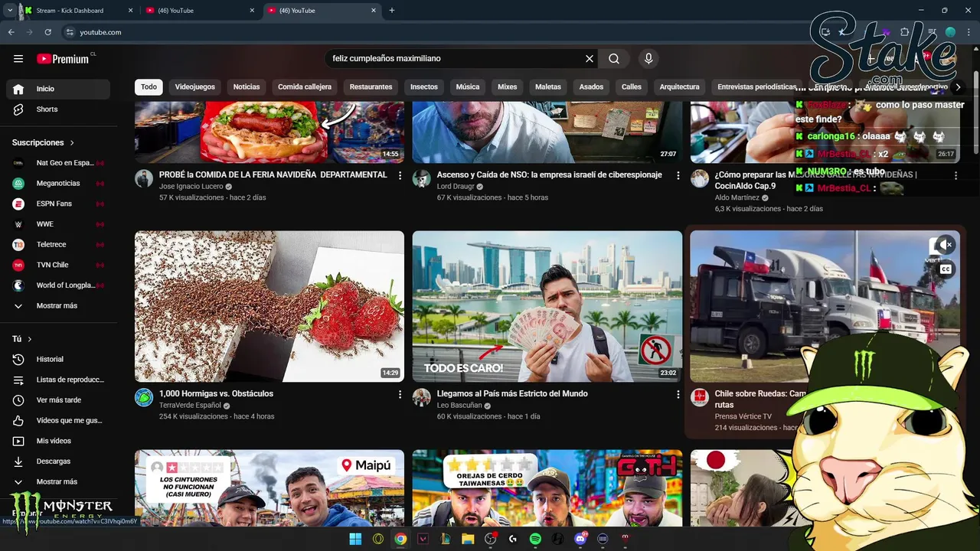
Task: Open TVN Chile subscription channel
Action: tap(58, 265)
